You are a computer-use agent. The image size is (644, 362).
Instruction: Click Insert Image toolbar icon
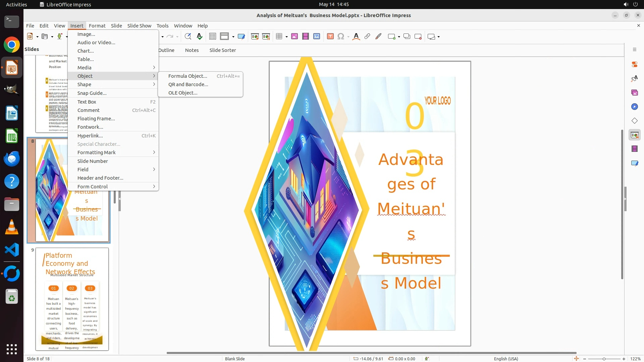click(x=294, y=37)
